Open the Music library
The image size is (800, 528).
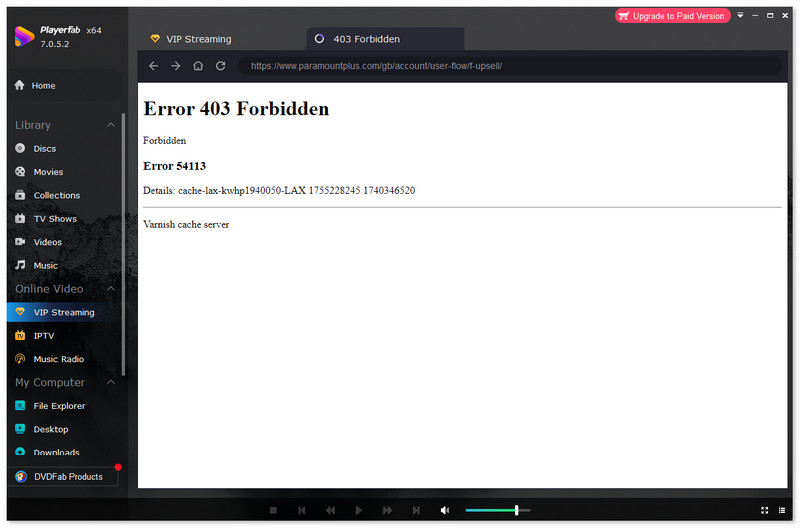(64, 266)
